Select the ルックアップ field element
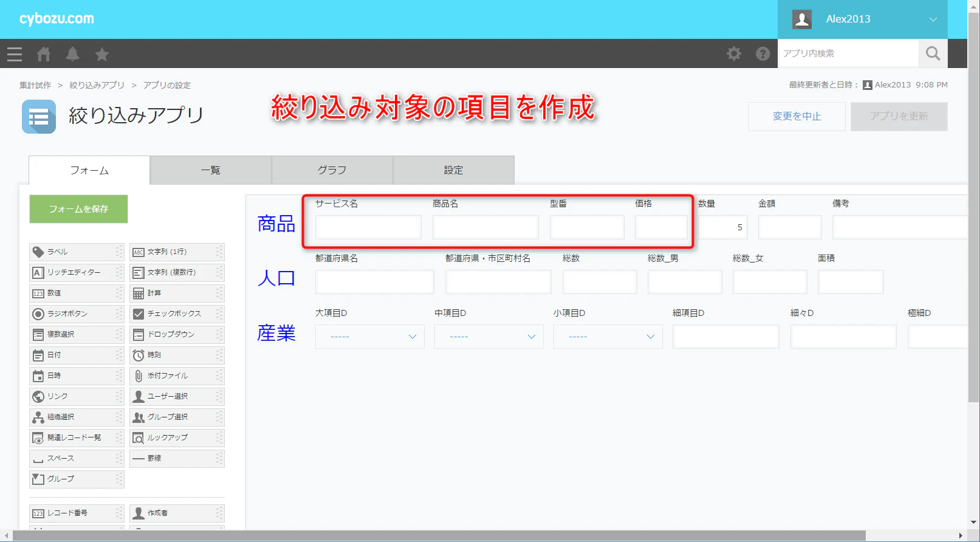 click(x=177, y=437)
